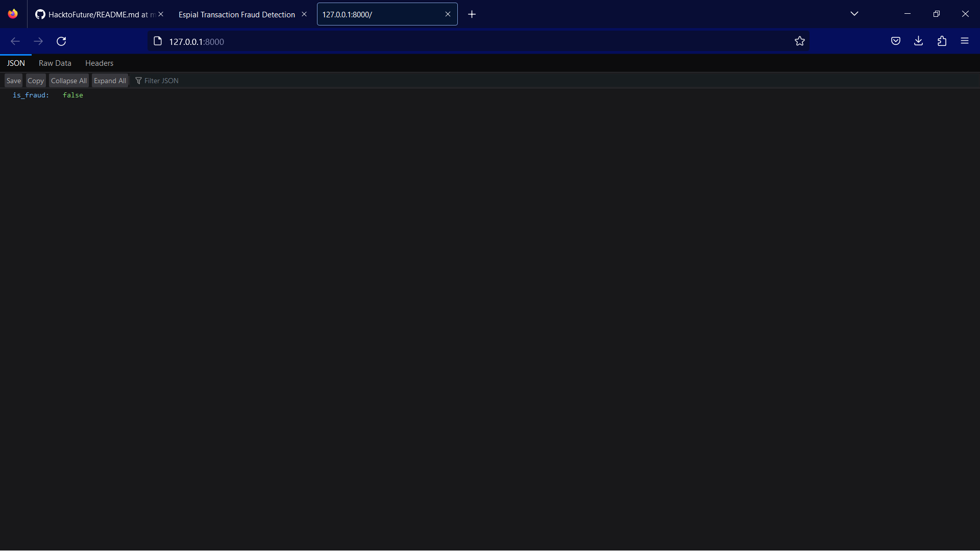Image resolution: width=980 pixels, height=551 pixels.
Task: Expand all JSON nodes
Action: pos(110,81)
